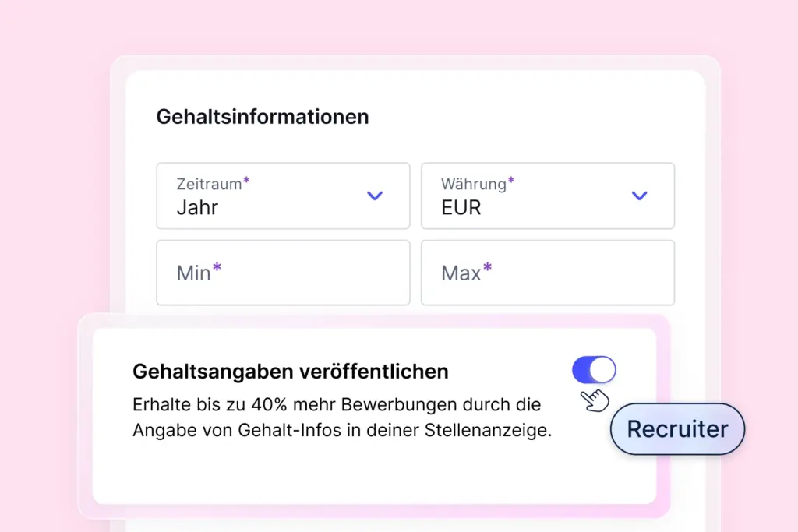This screenshot has height=532, width=798.
Task: Click the switch knob circle
Action: (604, 370)
